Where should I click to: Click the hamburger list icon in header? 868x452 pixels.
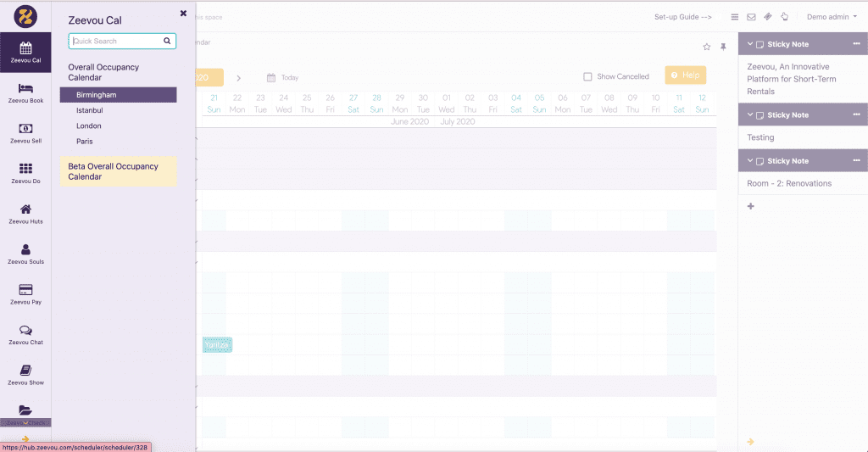(735, 17)
